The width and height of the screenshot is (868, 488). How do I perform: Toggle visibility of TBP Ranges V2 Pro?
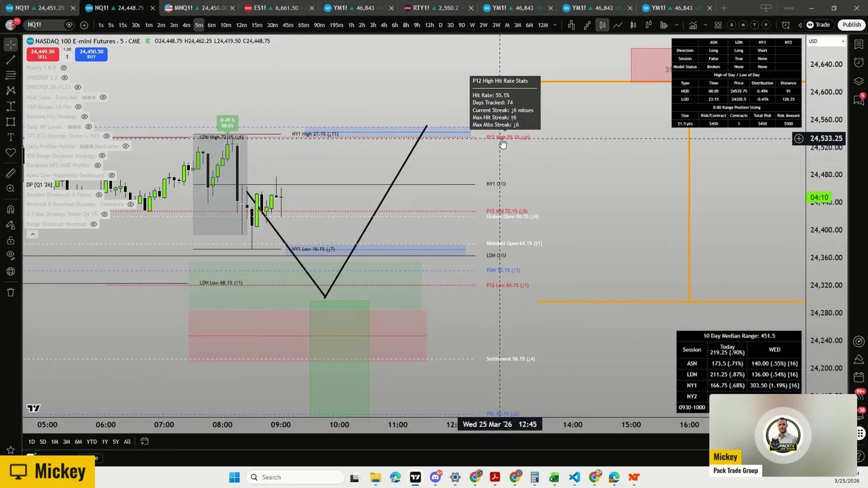(77, 106)
